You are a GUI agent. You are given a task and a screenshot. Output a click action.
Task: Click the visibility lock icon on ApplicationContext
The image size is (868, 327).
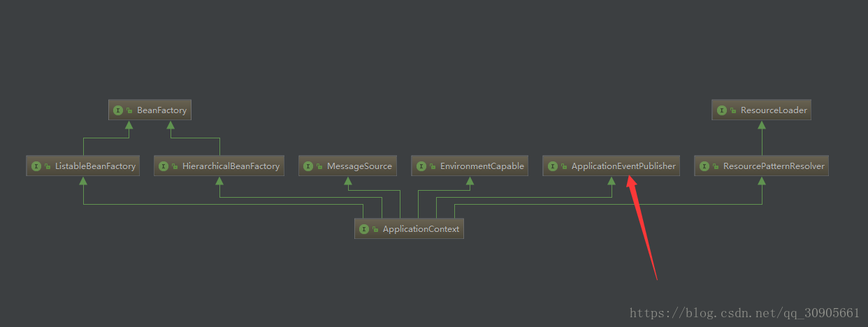(376, 230)
